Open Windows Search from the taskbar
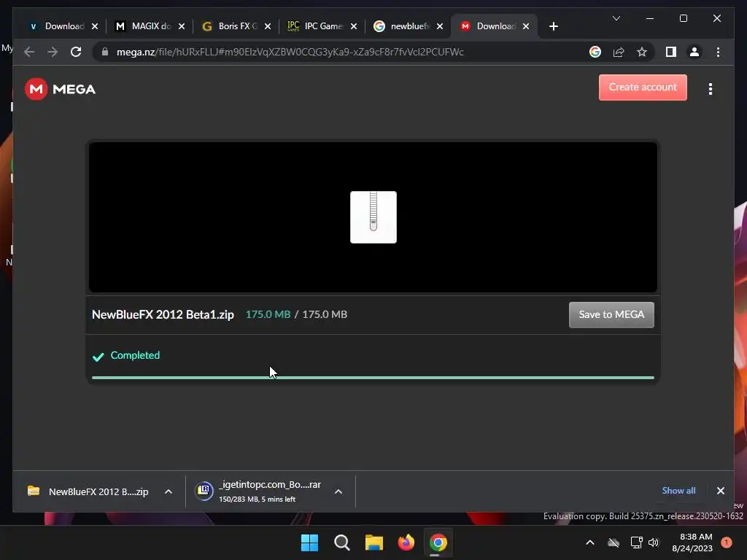 [x=341, y=542]
